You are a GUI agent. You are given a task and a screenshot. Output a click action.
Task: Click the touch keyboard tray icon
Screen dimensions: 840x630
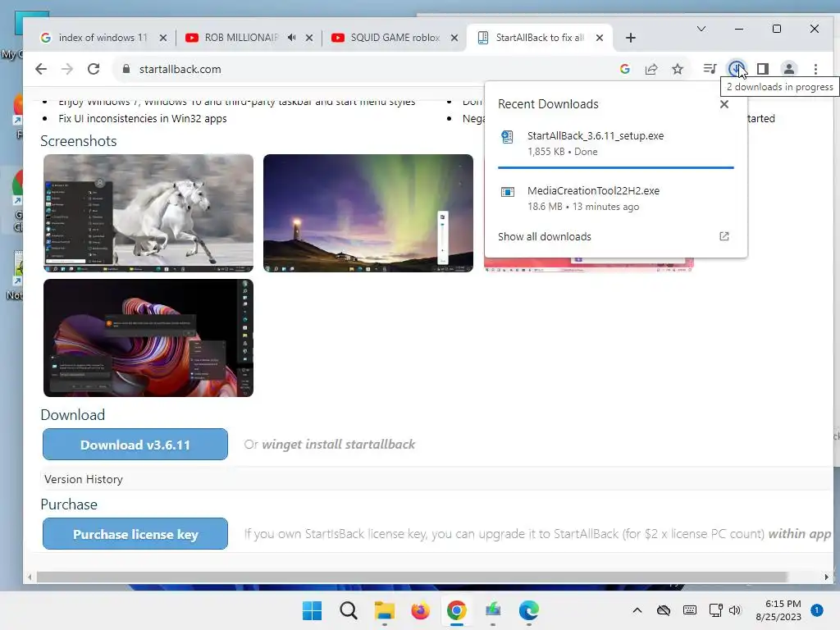click(690, 610)
